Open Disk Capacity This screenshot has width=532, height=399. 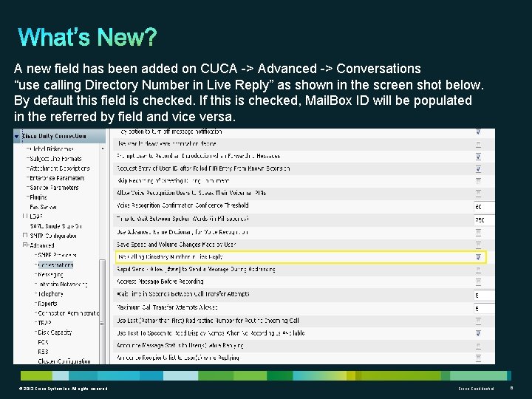(55, 332)
